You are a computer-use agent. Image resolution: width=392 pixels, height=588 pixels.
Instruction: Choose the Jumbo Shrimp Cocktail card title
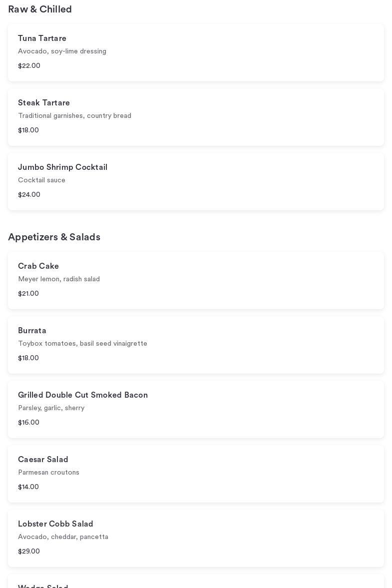[62, 167]
